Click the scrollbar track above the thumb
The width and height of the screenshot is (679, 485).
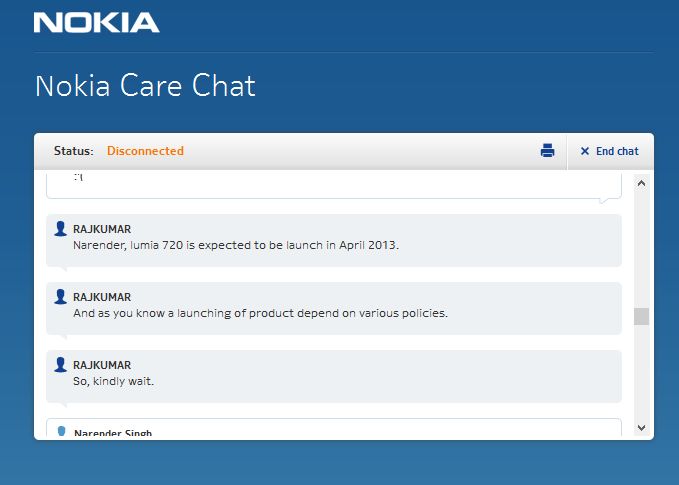(641, 250)
